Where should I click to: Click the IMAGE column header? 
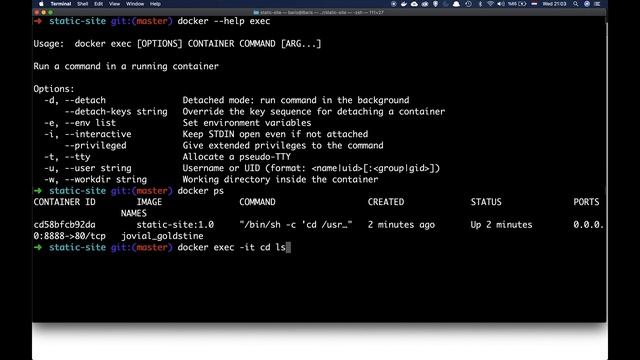[x=149, y=202]
